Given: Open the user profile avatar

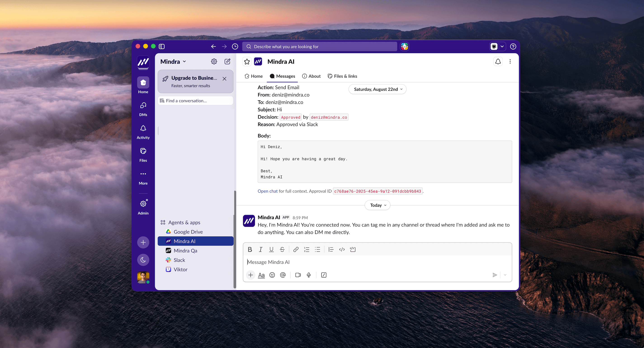Looking at the screenshot, I should (143, 277).
